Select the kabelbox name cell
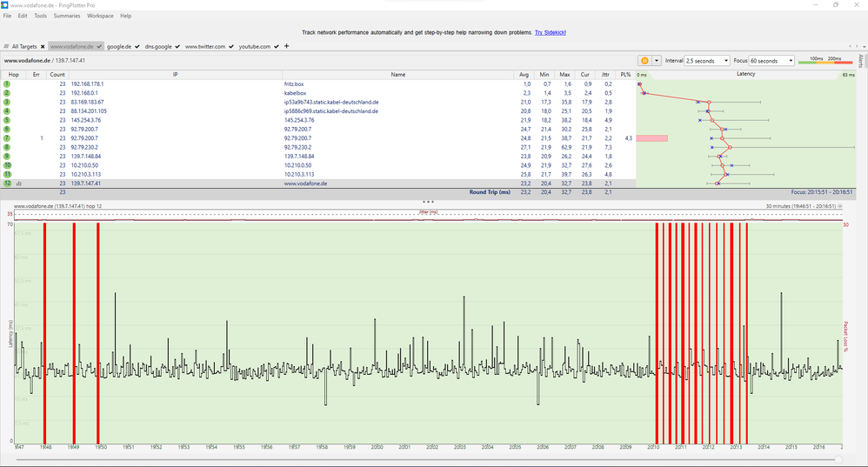868x467 pixels. click(295, 93)
